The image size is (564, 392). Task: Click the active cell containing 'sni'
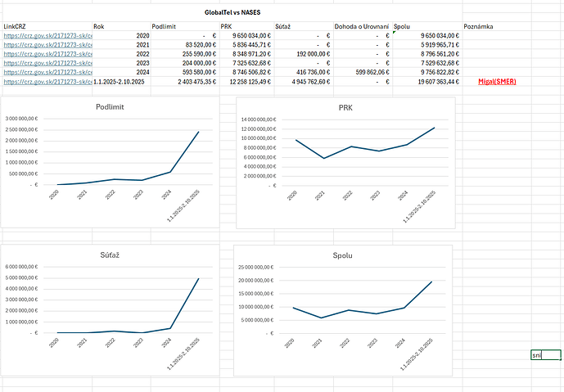(545, 355)
